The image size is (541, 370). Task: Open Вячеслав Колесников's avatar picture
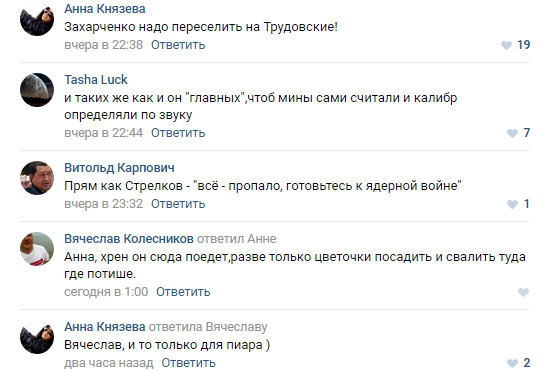37,249
